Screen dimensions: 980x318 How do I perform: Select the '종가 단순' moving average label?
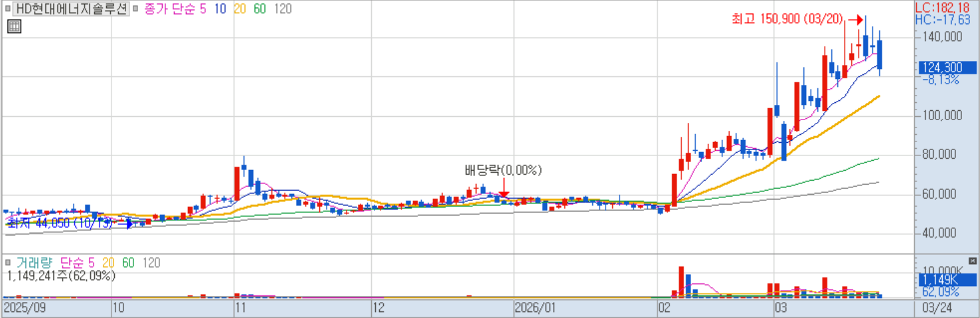pyautogui.click(x=170, y=9)
